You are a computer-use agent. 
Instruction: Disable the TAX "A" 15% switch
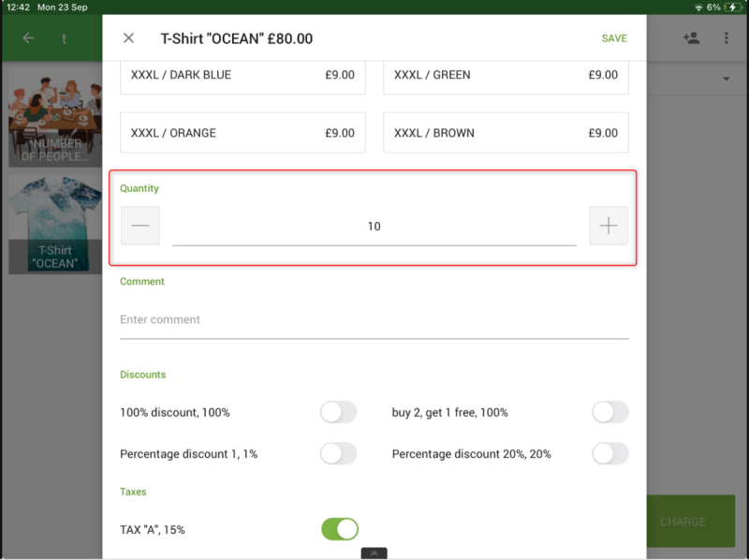click(x=339, y=529)
